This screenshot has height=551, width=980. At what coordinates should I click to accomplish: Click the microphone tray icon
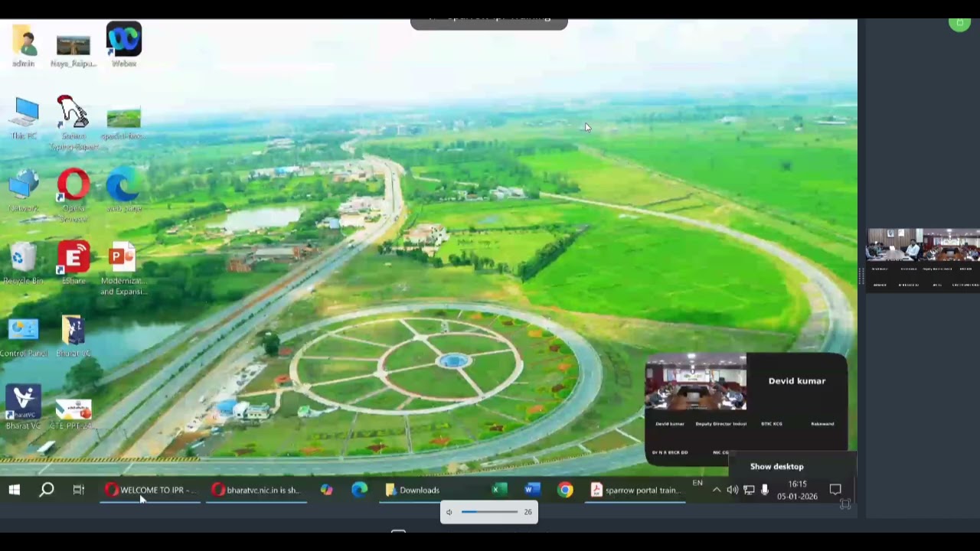click(x=764, y=490)
